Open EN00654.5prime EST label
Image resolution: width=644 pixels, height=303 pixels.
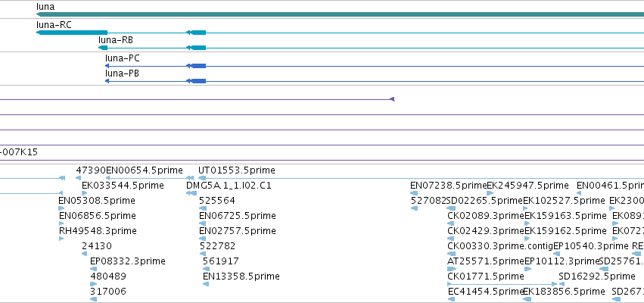coord(144,170)
